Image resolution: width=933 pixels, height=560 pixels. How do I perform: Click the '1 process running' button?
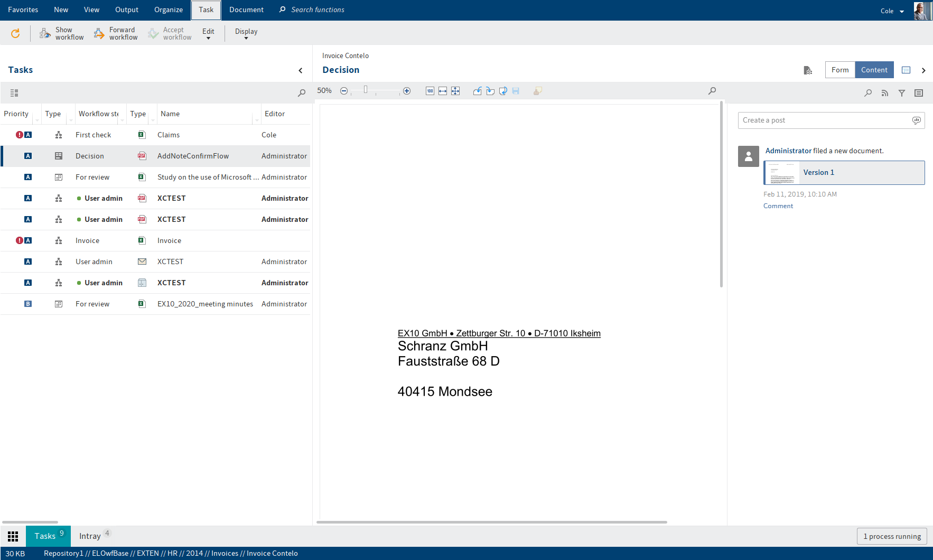pyautogui.click(x=892, y=536)
